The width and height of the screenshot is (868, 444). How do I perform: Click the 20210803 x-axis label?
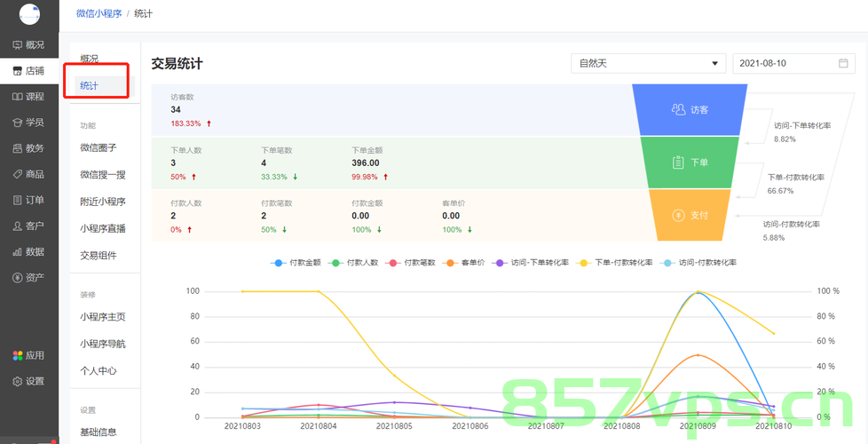pyautogui.click(x=242, y=427)
